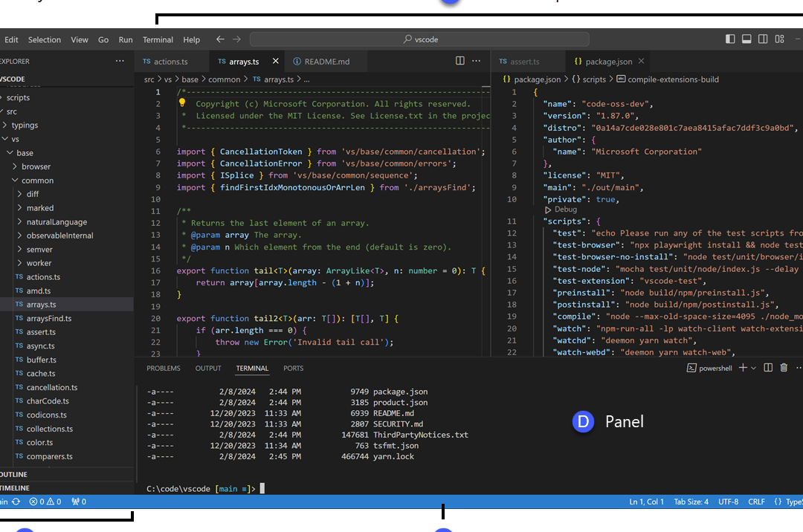
Task: Click the Synchronize Changes icon in status bar
Action: tap(16, 502)
